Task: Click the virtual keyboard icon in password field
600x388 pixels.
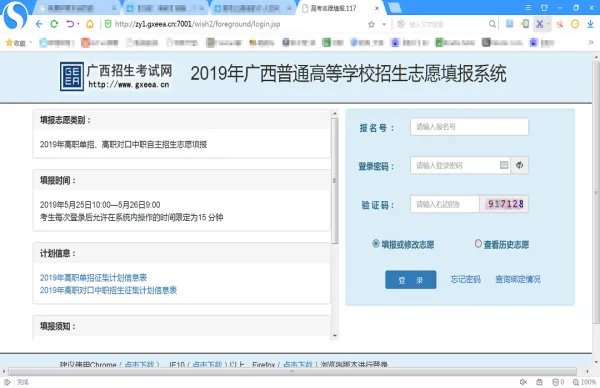Action: click(x=504, y=165)
